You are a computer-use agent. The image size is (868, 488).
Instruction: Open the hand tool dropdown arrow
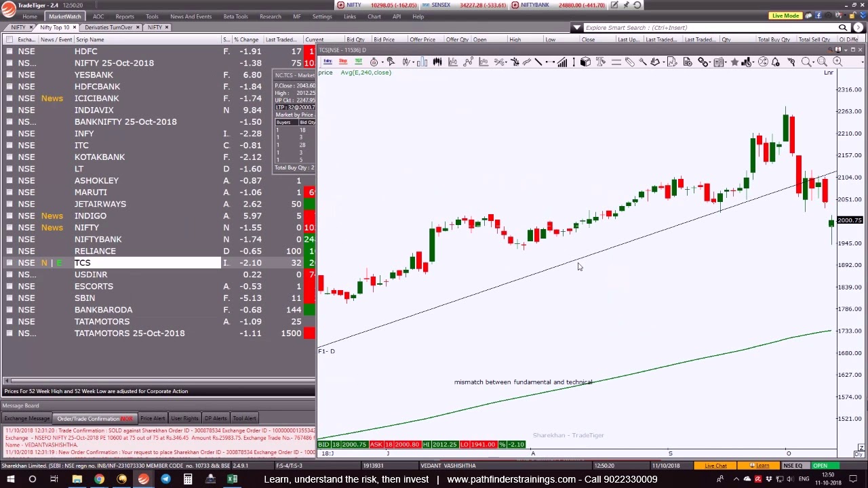click(664, 62)
